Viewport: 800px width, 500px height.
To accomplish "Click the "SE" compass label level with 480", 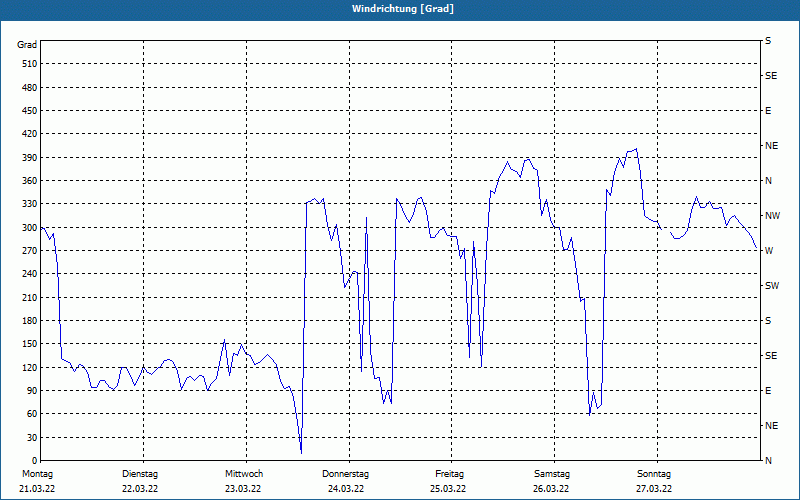I will [771, 76].
